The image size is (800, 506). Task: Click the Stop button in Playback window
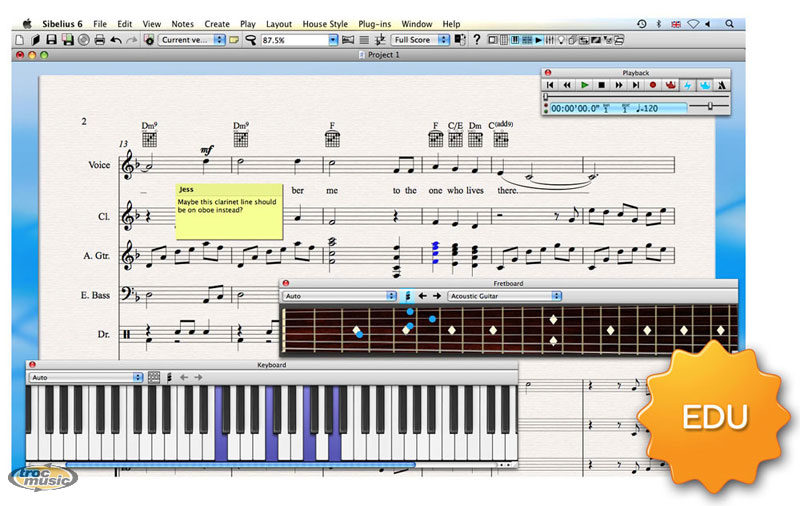tap(602, 86)
